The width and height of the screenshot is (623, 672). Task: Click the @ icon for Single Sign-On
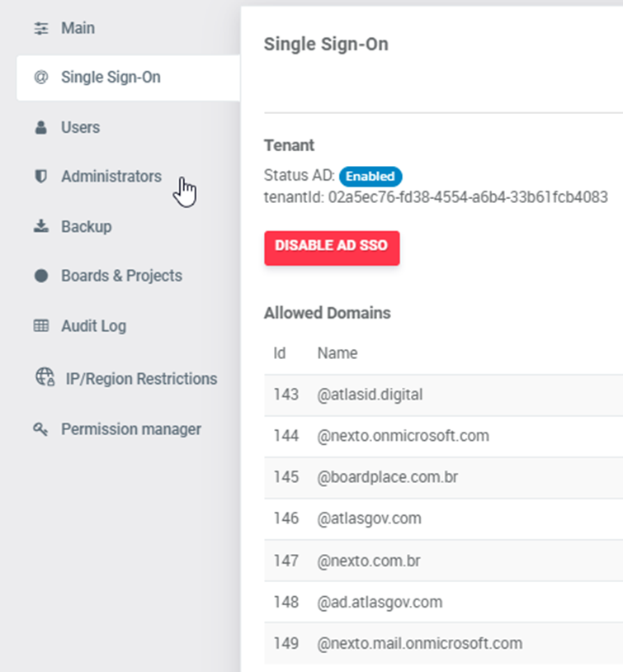(x=40, y=78)
